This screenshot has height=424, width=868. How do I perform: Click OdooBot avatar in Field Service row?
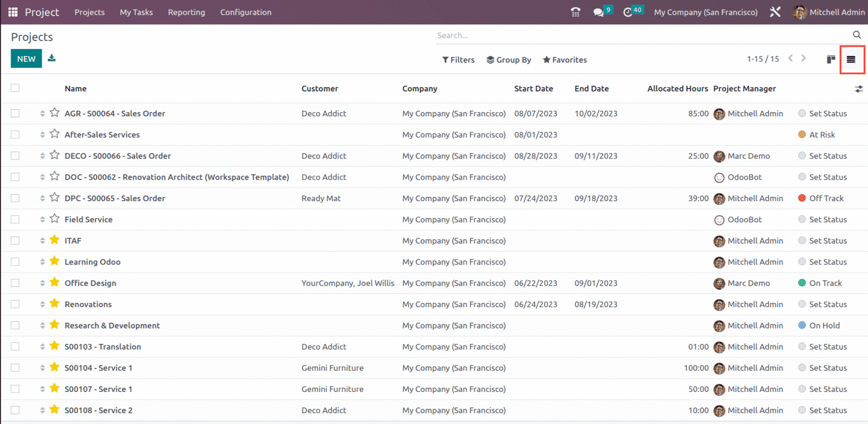[719, 220]
